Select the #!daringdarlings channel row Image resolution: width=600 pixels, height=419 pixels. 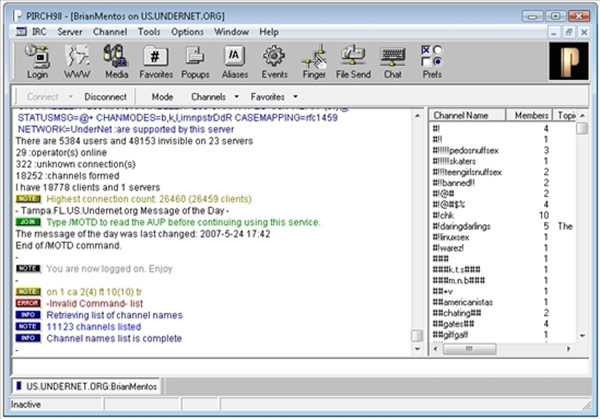502,226
